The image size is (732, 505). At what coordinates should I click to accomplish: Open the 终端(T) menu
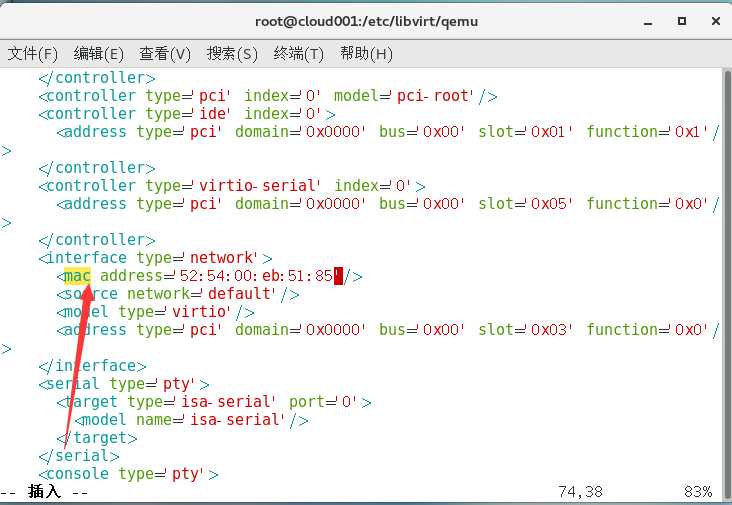point(299,54)
